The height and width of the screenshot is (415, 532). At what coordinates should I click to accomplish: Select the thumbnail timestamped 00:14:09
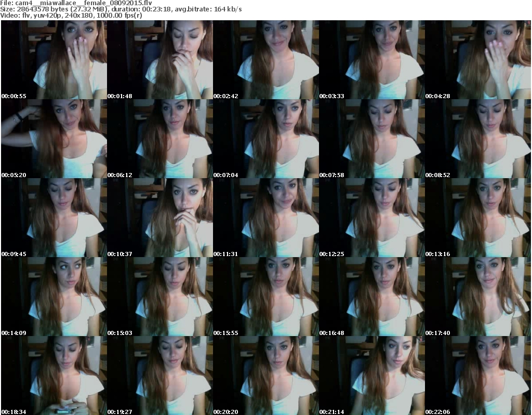(x=54, y=297)
